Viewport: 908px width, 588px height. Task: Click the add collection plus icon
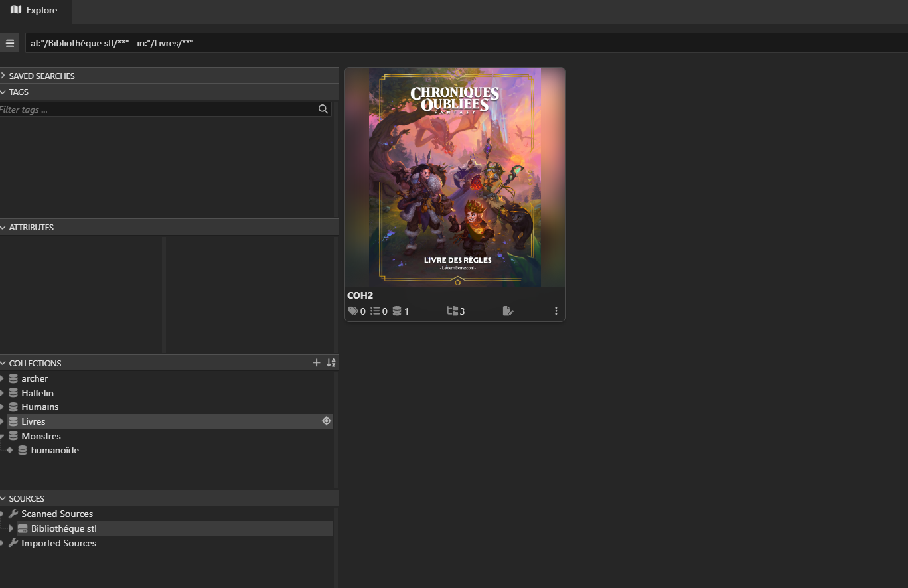pos(317,362)
